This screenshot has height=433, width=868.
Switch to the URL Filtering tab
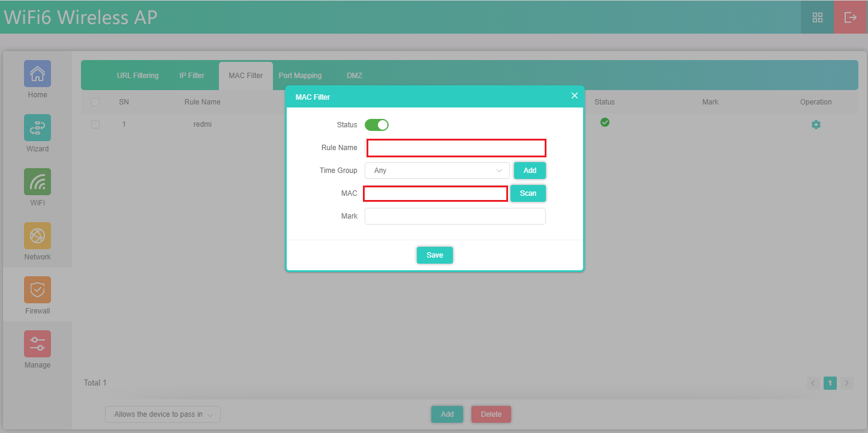[137, 76]
